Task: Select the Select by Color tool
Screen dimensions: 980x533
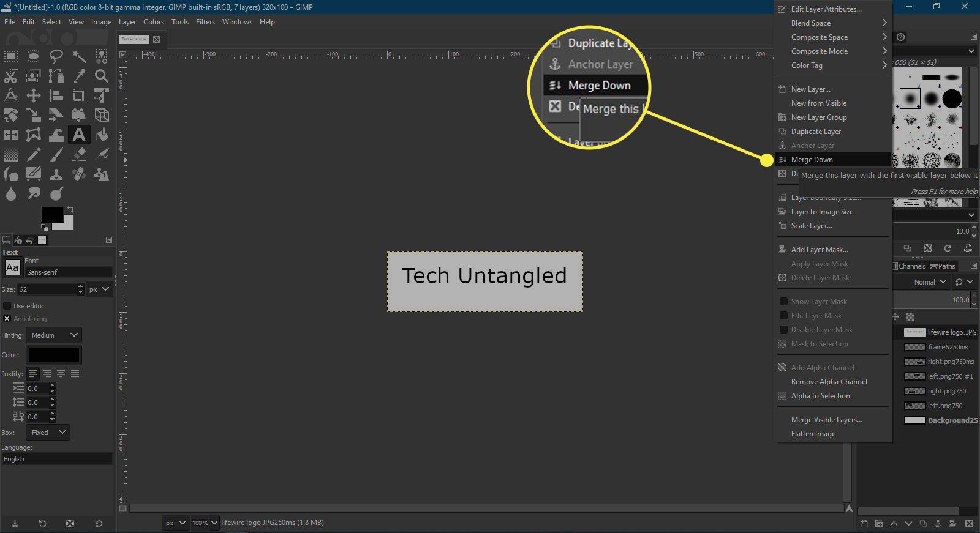Action: [102, 56]
